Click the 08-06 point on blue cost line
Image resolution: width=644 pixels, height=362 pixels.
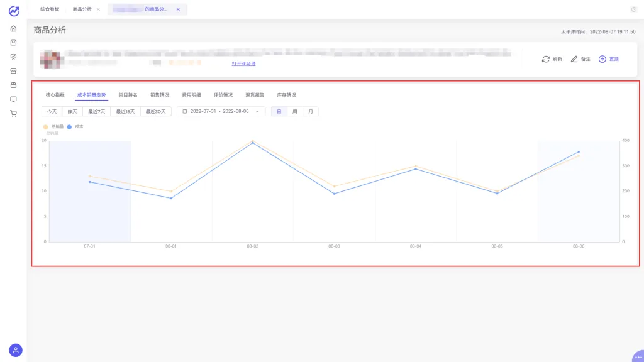click(579, 152)
